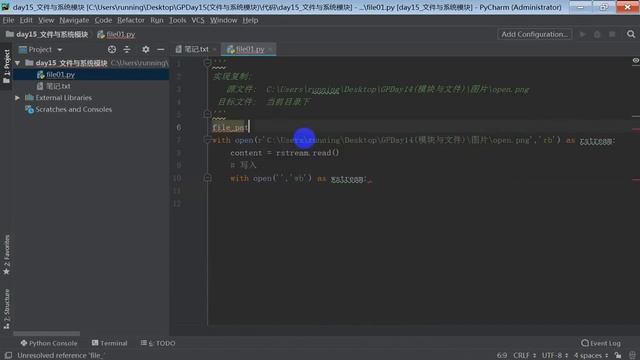Click the Locate/Scroll from Source icon

111,49
